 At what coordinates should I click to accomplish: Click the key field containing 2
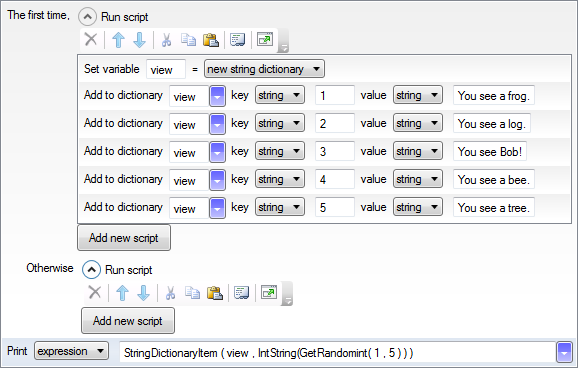coord(335,124)
